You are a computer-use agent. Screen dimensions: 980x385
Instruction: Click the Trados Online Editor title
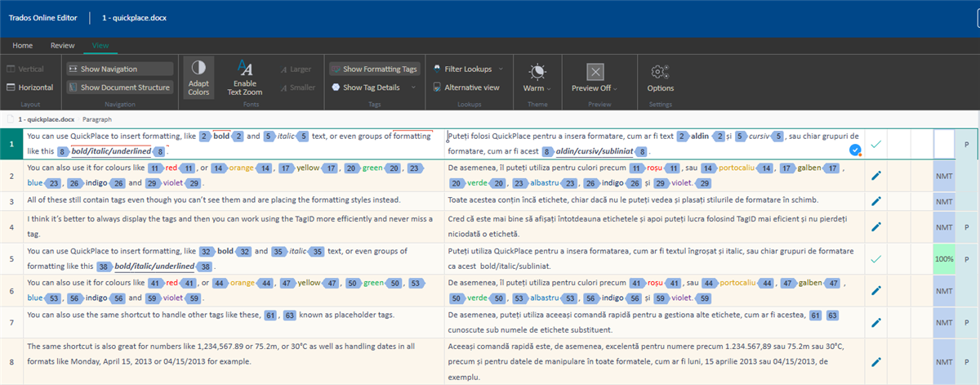tap(44, 16)
